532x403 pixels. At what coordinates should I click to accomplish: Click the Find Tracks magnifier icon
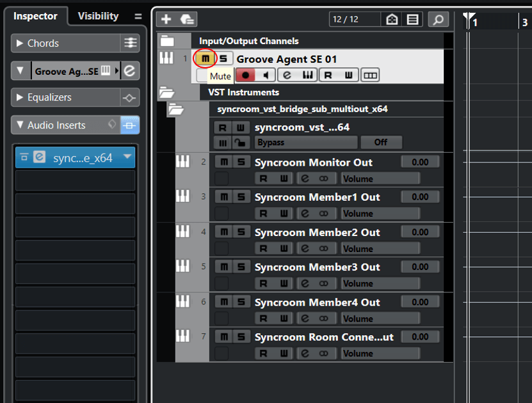(x=439, y=20)
